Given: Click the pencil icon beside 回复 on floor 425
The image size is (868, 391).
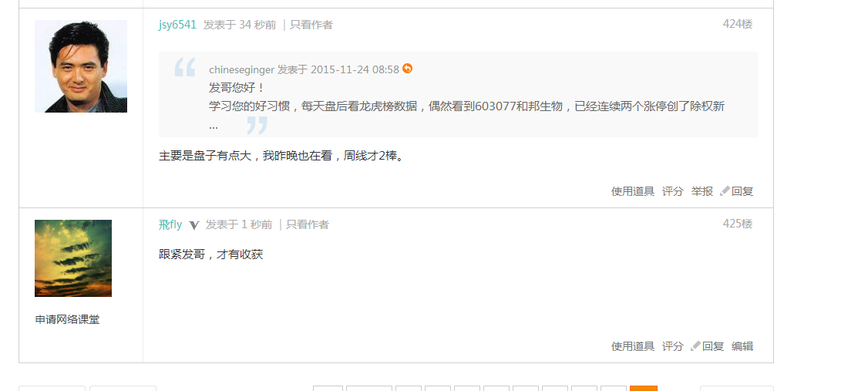Looking at the screenshot, I should click(695, 346).
